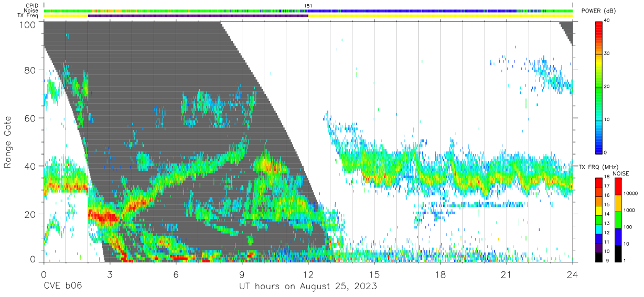Click the 12 tick on UT hours axis
This screenshot has width=644, height=297.
pyautogui.click(x=308, y=274)
